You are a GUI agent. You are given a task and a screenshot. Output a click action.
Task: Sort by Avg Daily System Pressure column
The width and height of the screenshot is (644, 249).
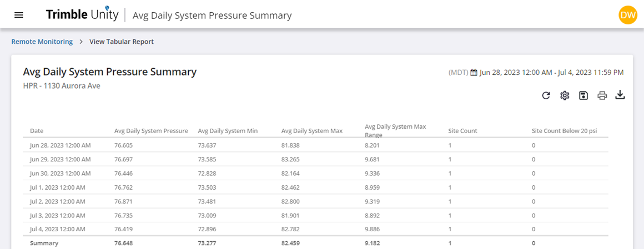(x=151, y=131)
